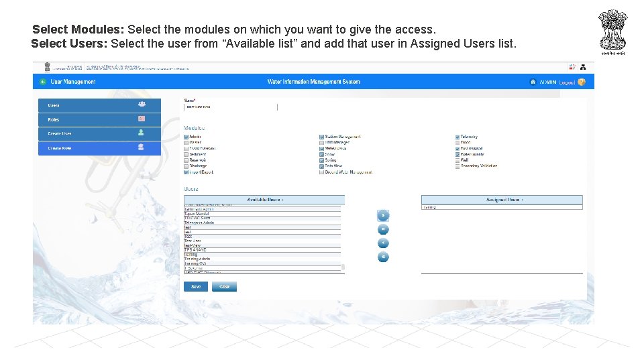Enable the Reservoir module checkbox
This screenshot has height=362, width=644.
(x=186, y=160)
